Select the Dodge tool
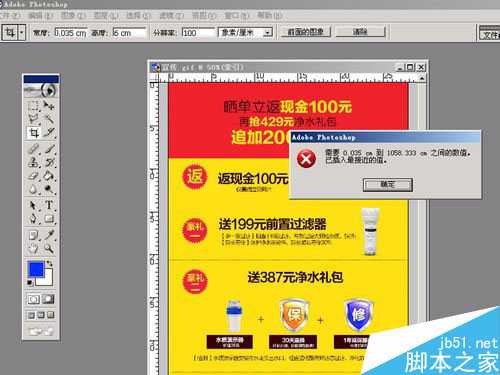The height and width of the screenshot is (375, 500). [49, 189]
